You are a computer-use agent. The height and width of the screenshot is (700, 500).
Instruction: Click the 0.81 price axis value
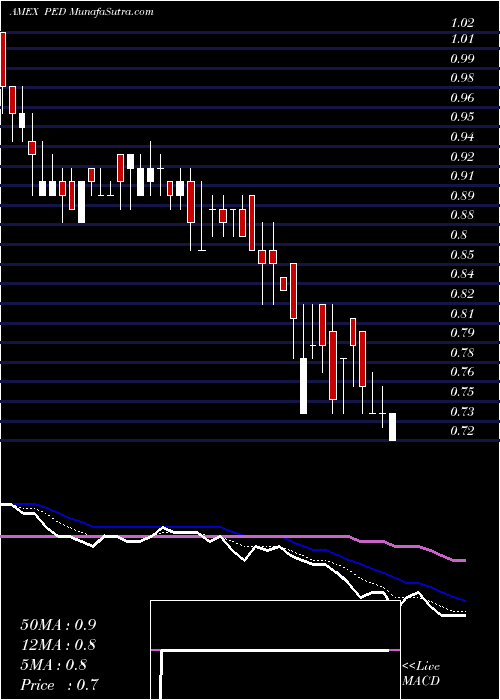pos(462,313)
